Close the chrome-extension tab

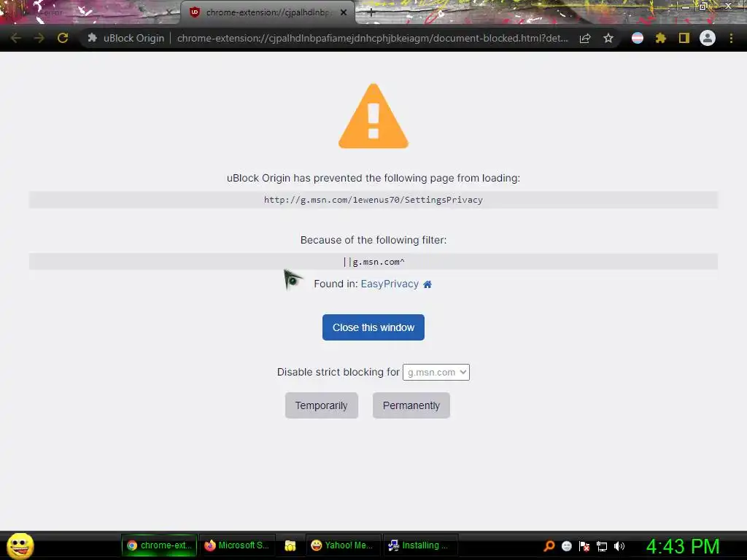coord(344,12)
